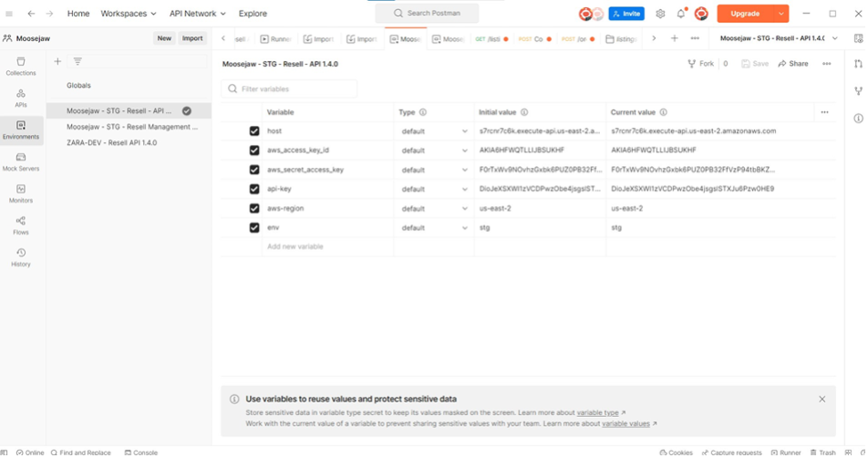Open the environment quick look icon

click(858, 38)
